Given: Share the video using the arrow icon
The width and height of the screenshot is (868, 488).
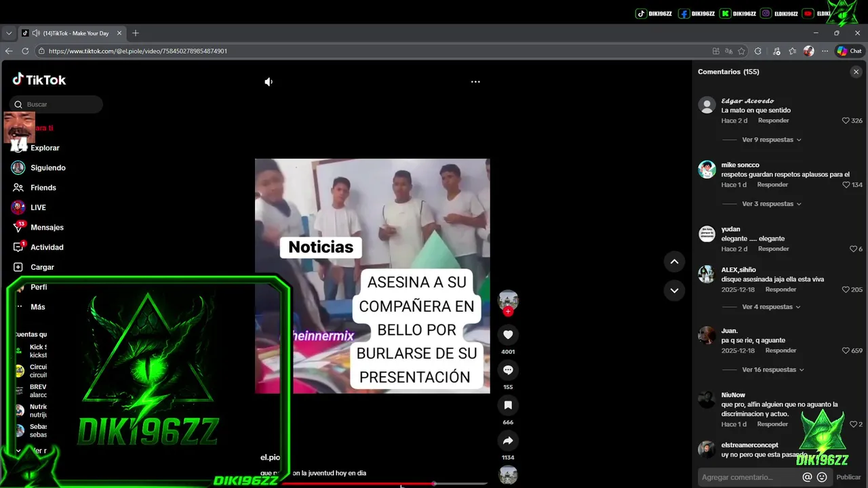Looking at the screenshot, I should 508,441.
